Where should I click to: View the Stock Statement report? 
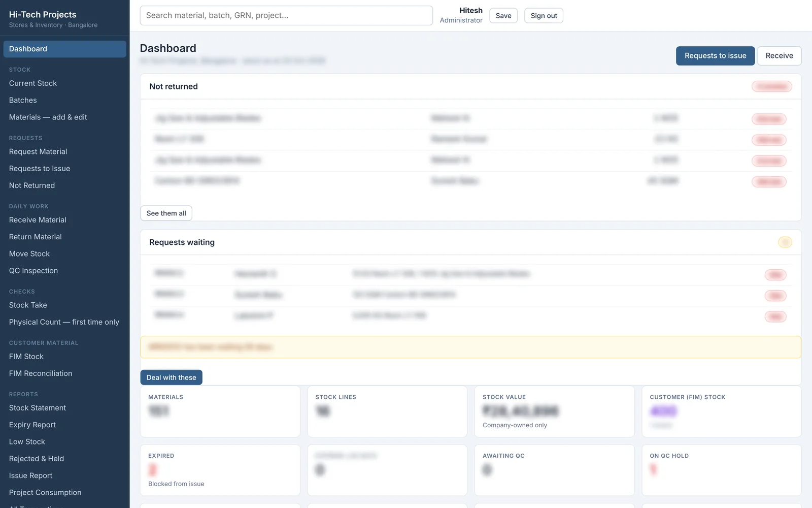click(x=64, y=408)
